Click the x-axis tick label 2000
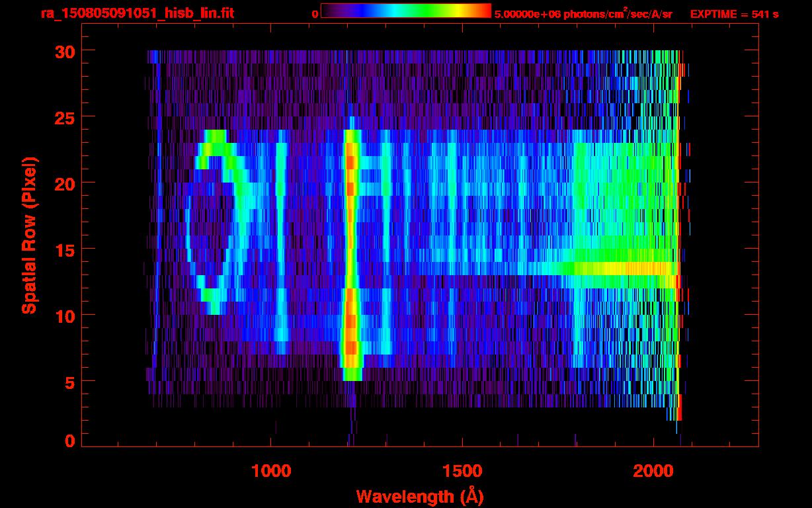812x508 pixels. tap(653, 471)
